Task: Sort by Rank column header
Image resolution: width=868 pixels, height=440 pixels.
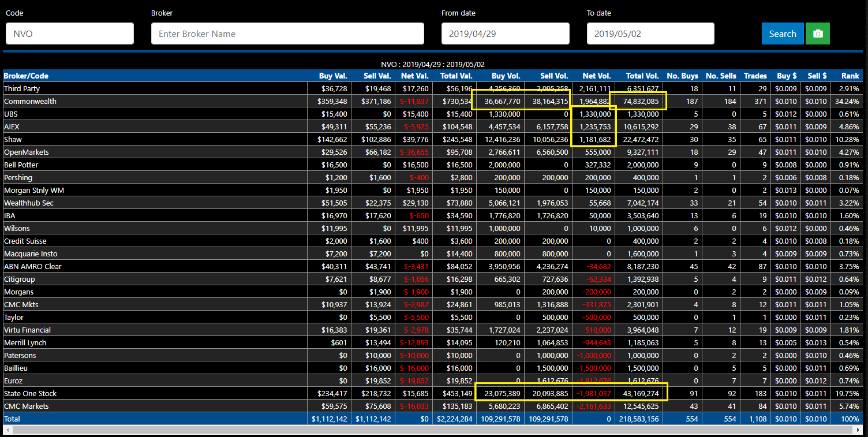Action: (x=850, y=76)
